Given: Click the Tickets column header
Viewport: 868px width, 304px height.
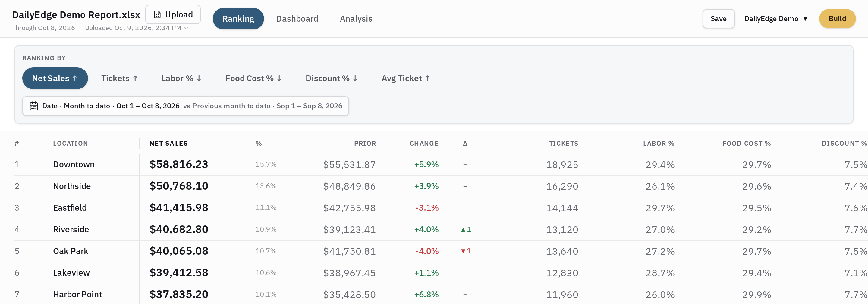Looking at the screenshot, I should click(x=563, y=143).
